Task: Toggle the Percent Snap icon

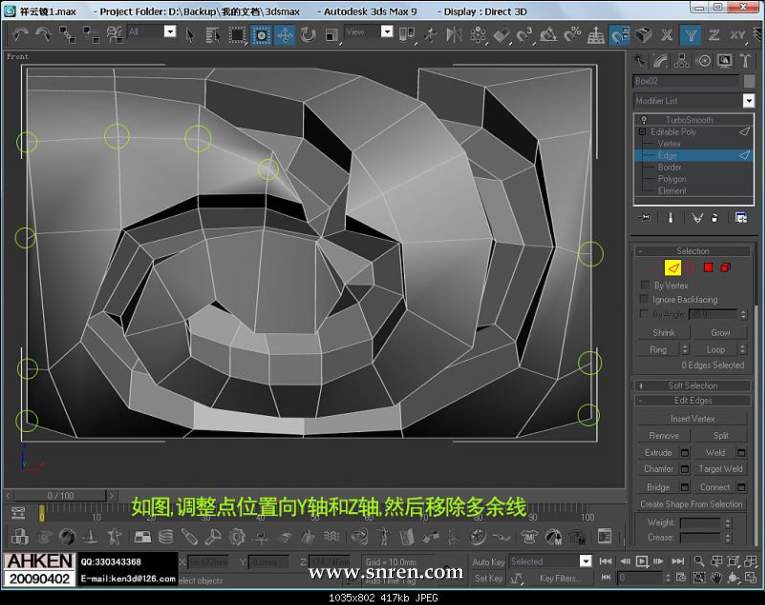Action: (572, 35)
